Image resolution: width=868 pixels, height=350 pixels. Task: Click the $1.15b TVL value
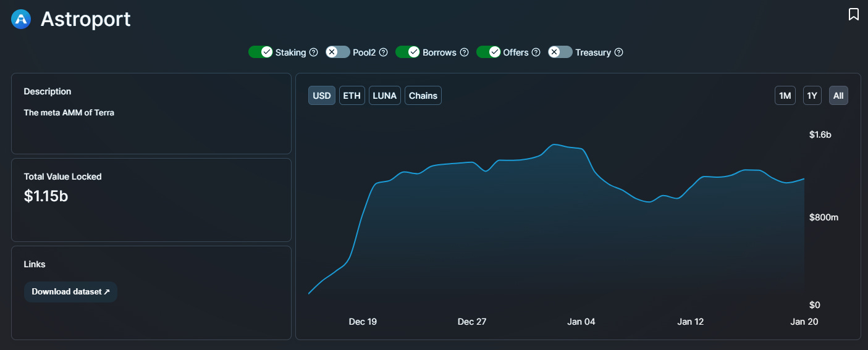[46, 196]
